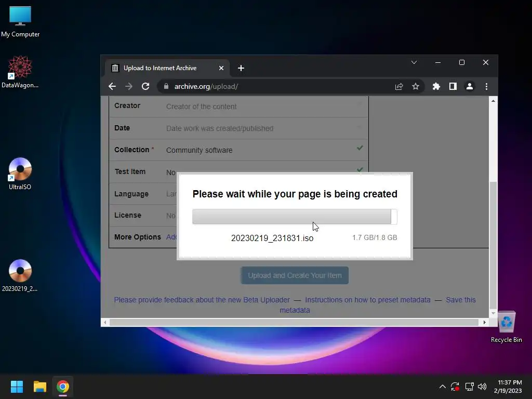Click the More Options label

pos(137,237)
